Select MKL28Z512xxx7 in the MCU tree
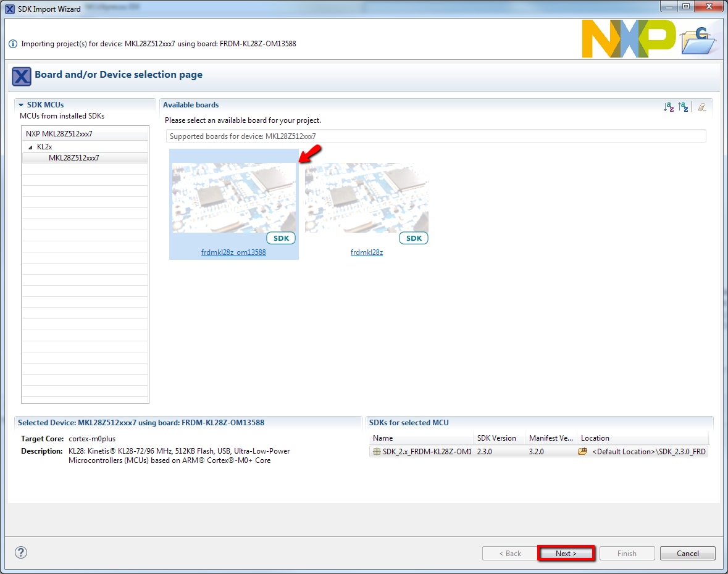Viewport: 728px width, 574px height. 74,157
